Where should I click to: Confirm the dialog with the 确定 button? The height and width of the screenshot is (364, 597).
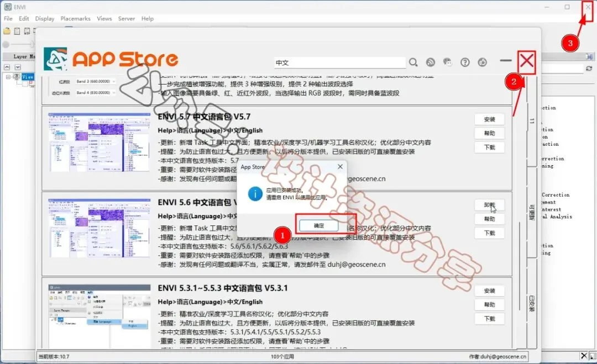pos(319,225)
